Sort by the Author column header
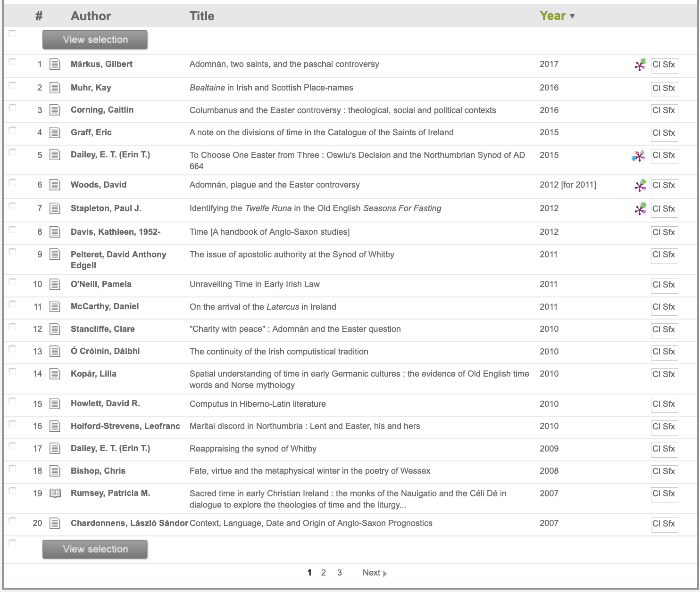Screen dimensions: 700x592 [x=91, y=16]
